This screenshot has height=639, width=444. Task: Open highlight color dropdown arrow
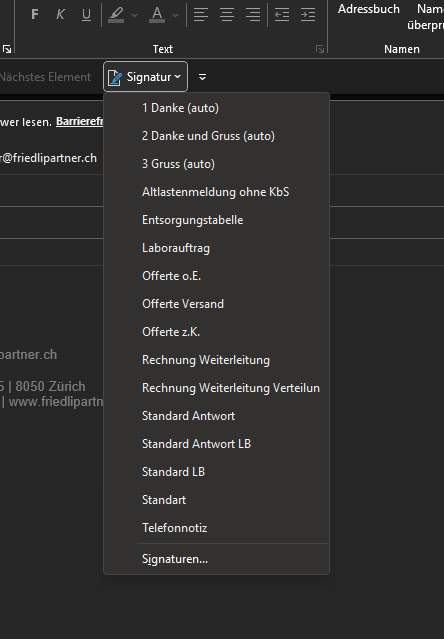click(134, 15)
